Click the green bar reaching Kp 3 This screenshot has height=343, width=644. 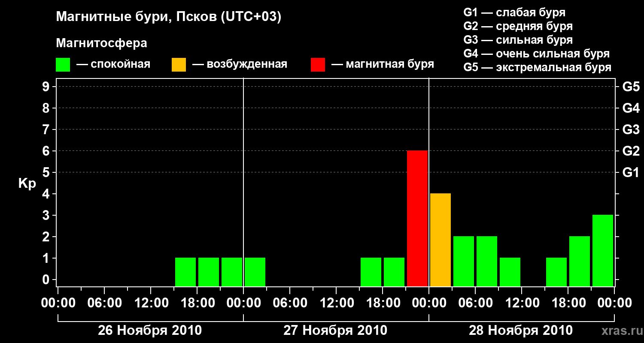click(x=603, y=250)
